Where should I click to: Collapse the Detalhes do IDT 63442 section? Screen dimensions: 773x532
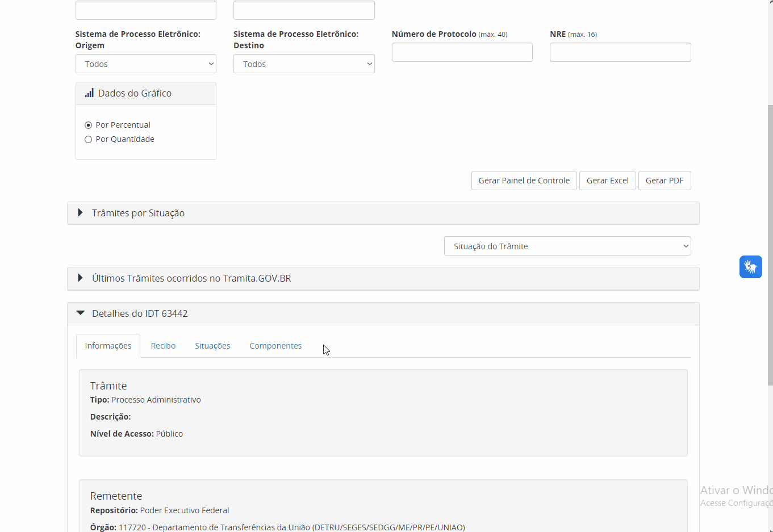[383, 313]
